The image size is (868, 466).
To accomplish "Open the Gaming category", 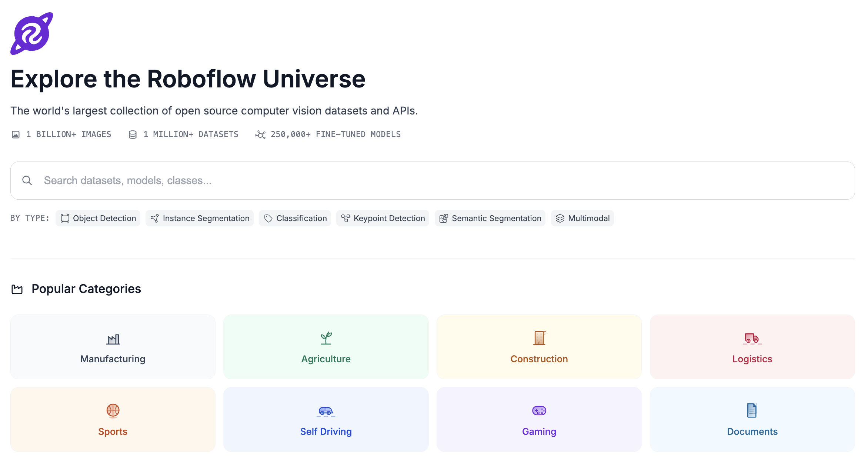I will [x=539, y=419].
